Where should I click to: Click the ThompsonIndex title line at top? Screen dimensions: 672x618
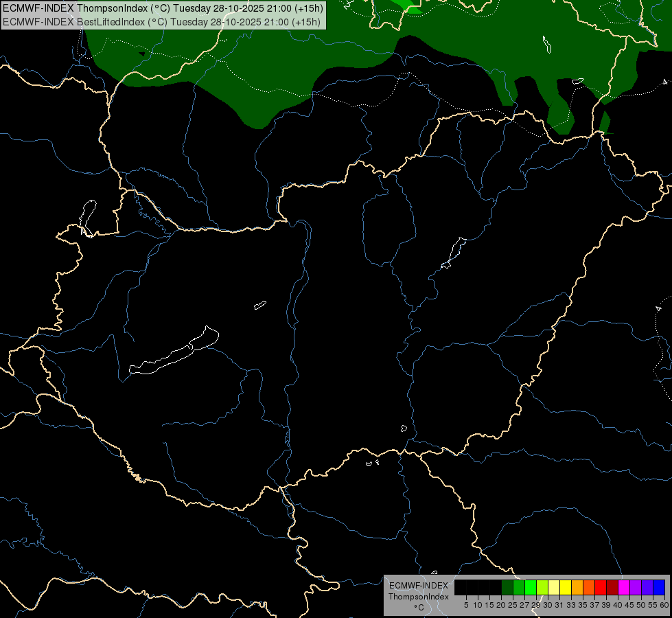click(163, 8)
